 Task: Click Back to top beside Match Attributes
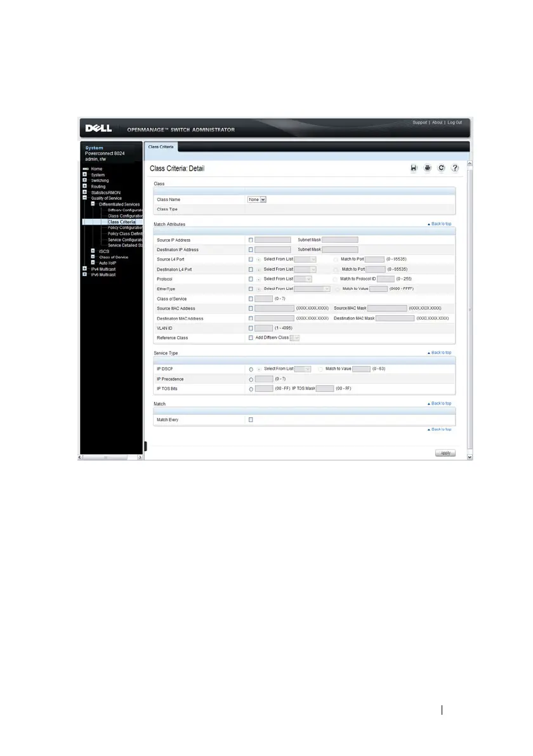(x=440, y=224)
